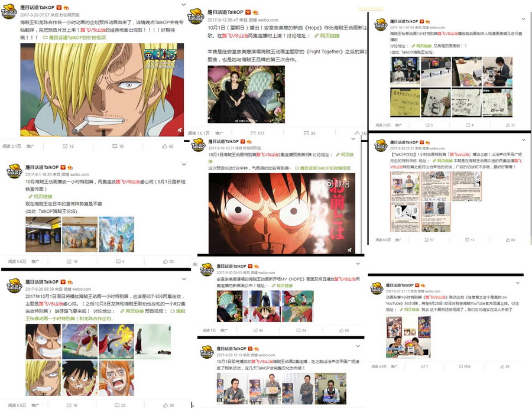Expand chevron menu on the 2017-8-28 07:07 post
This screenshot has height=409, width=532.
click(184, 5)
